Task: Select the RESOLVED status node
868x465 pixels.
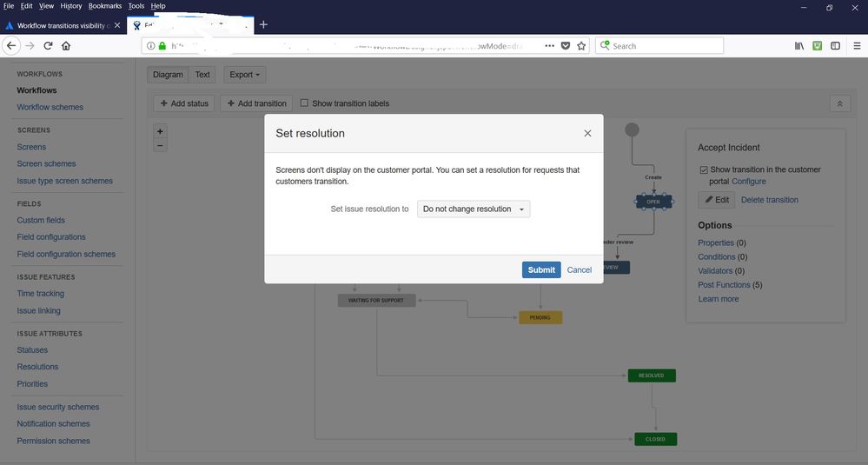Action: (652, 375)
